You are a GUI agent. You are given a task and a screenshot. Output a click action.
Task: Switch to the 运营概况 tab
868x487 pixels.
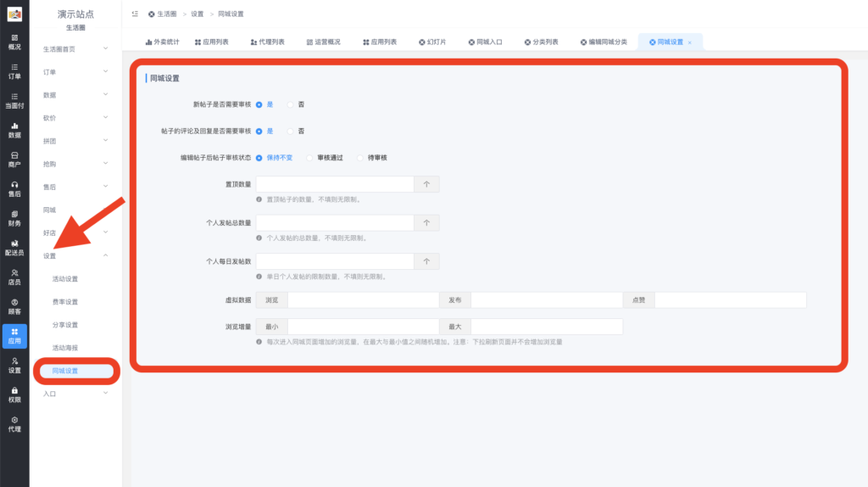tap(323, 42)
